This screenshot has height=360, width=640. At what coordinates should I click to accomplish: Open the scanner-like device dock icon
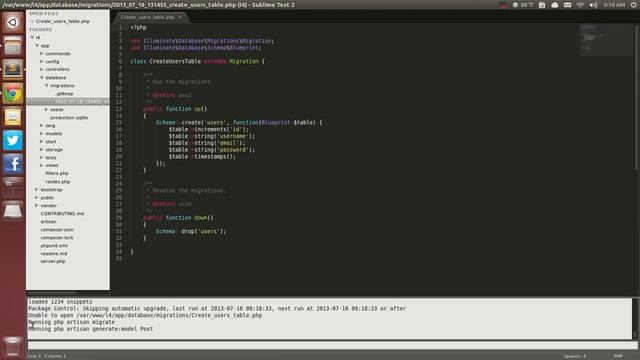tap(12, 211)
